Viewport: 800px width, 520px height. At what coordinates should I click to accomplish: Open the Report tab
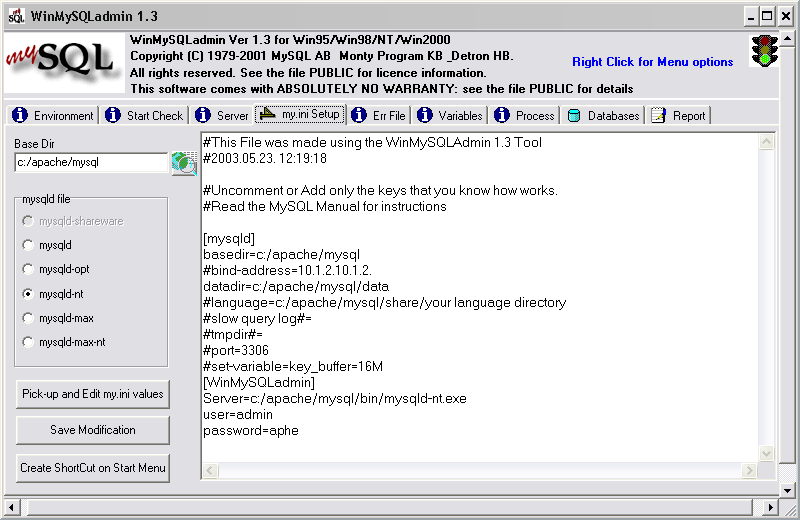point(678,116)
